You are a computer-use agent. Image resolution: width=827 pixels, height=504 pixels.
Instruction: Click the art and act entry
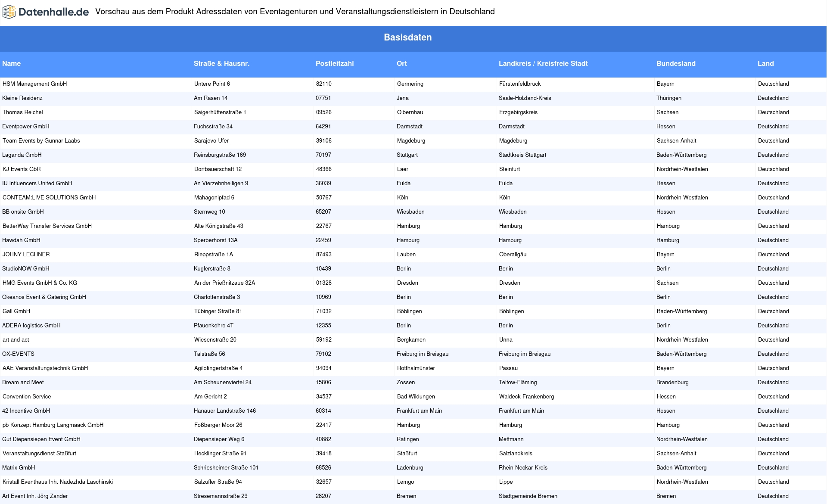click(16, 340)
